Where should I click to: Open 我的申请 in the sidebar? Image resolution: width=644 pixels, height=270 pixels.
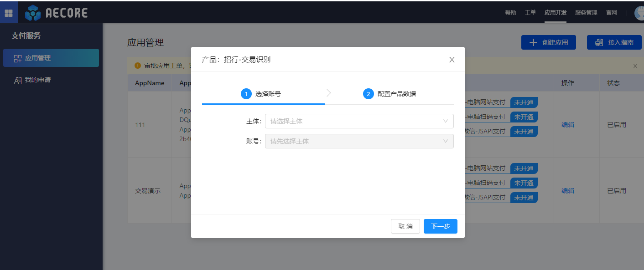click(37, 80)
